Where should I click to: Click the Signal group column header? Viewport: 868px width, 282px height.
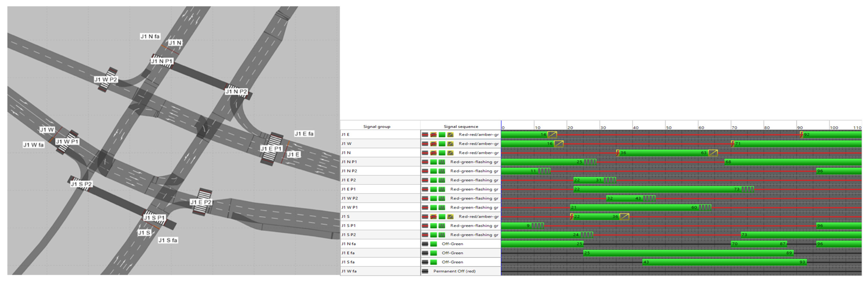pyautogui.click(x=376, y=127)
